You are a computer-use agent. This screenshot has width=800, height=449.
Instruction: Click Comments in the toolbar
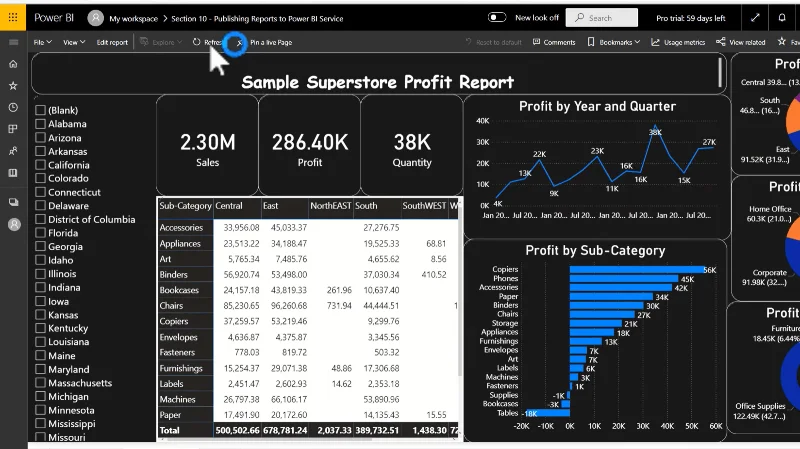click(x=554, y=42)
